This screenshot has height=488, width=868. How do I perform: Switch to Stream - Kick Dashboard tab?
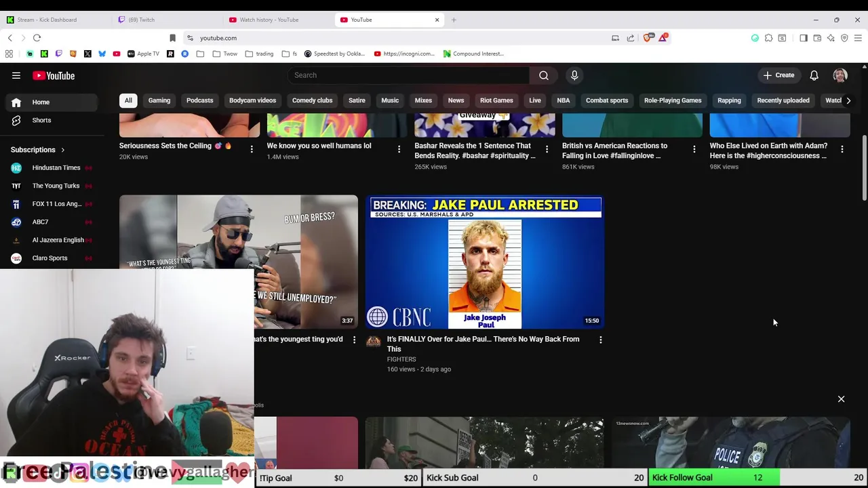(x=47, y=20)
